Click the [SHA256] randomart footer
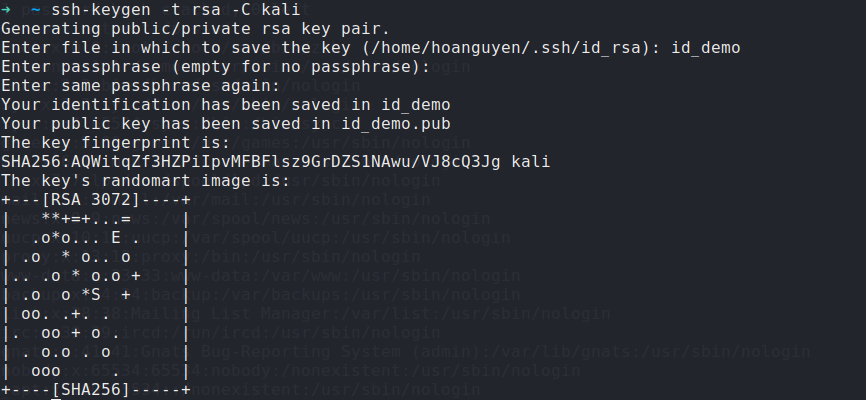 click(96, 389)
